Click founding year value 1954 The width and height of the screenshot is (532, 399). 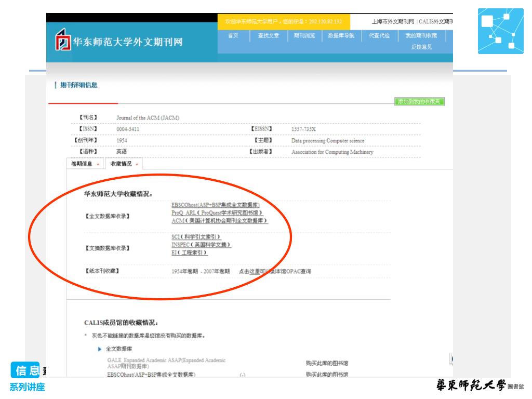(x=122, y=140)
